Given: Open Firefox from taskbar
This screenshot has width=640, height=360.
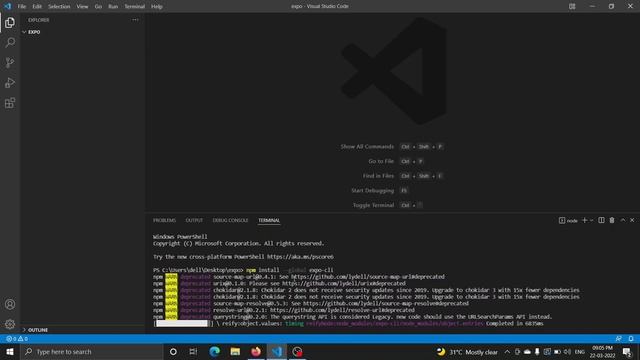Looking at the screenshot, I should coord(256,351).
